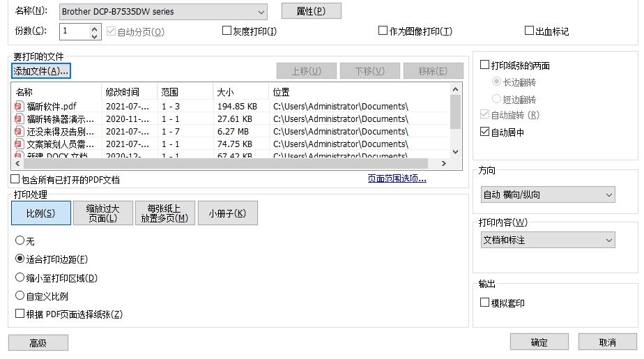Switch to the 小册子 print mode tab
The width and height of the screenshot is (644, 359).
pyautogui.click(x=227, y=213)
